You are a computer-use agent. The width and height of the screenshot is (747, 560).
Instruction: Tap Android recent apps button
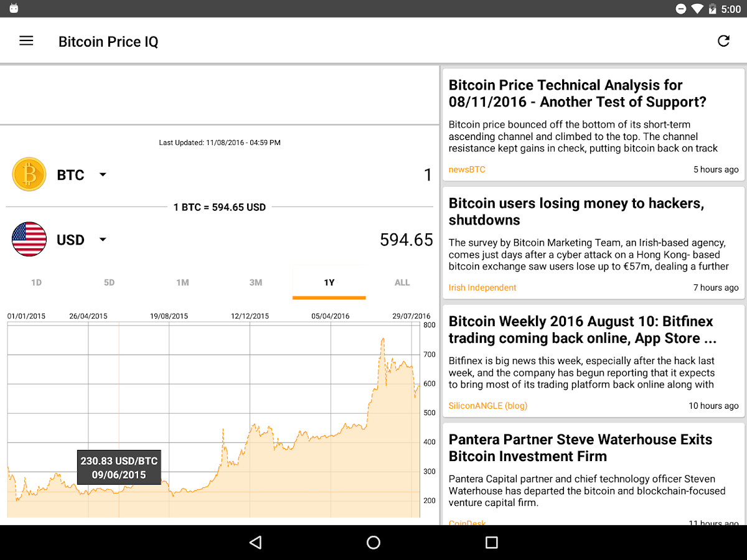pos(492,543)
